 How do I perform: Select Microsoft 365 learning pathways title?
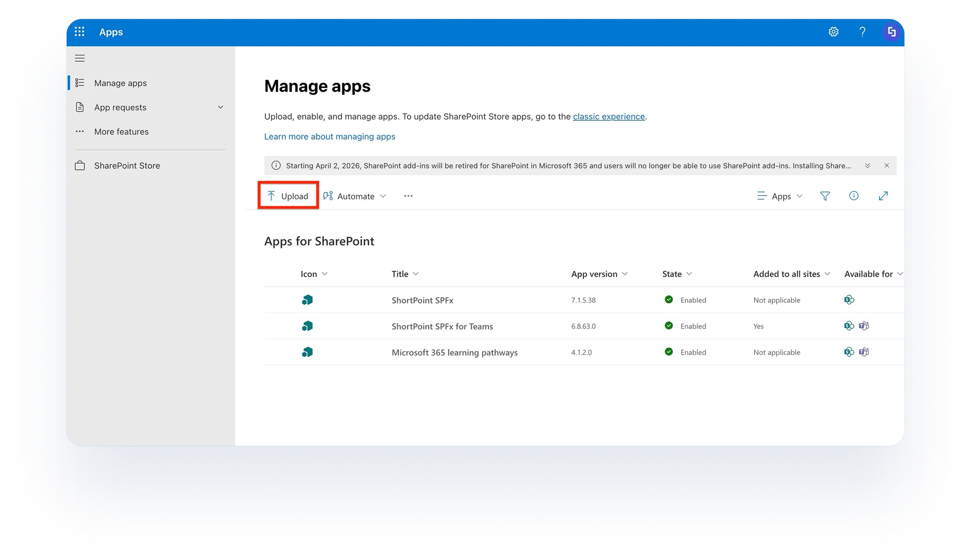(455, 352)
